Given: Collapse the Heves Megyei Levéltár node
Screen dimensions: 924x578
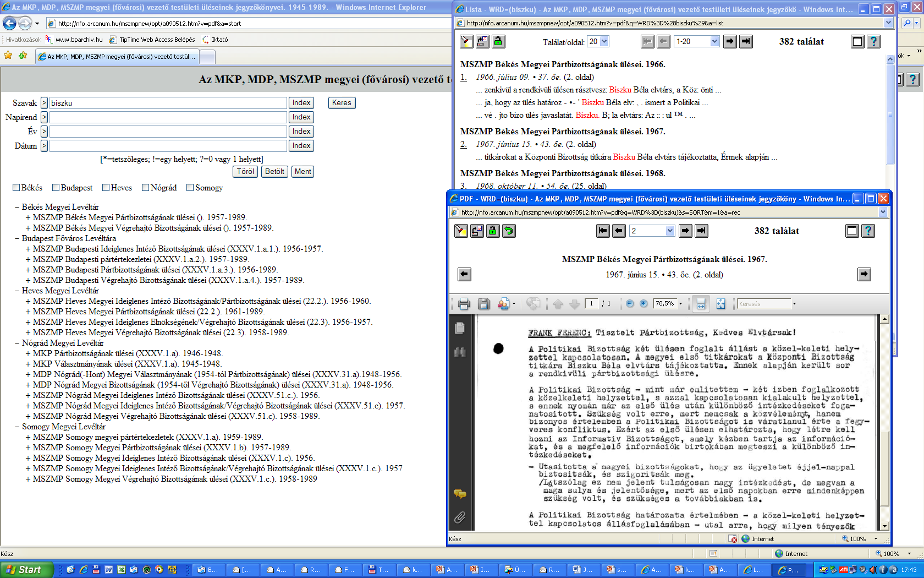Looking at the screenshot, I should 17,291.
